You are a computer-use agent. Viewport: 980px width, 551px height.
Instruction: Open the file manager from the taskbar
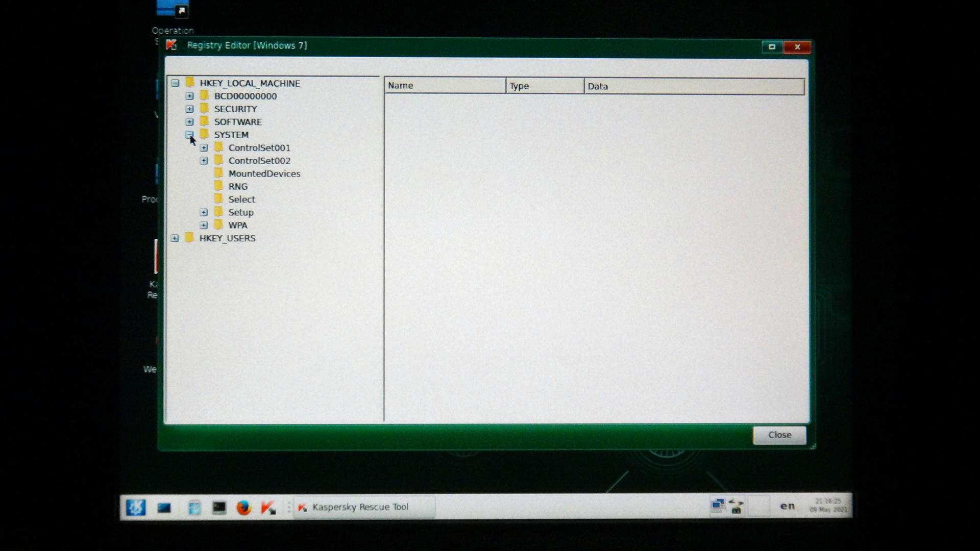click(194, 508)
